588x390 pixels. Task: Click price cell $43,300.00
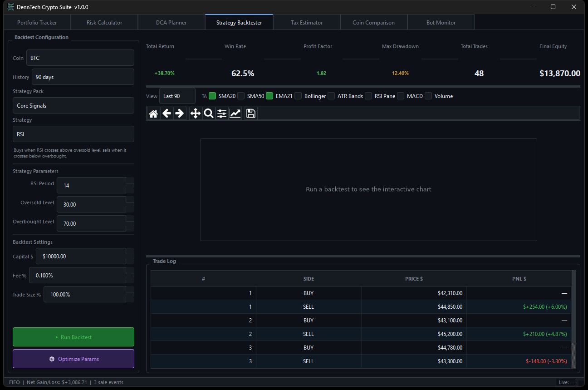414,361
